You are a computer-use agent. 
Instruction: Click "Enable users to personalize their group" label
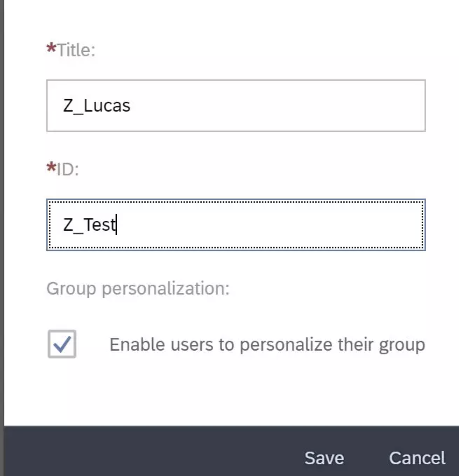(x=267, y=345)
